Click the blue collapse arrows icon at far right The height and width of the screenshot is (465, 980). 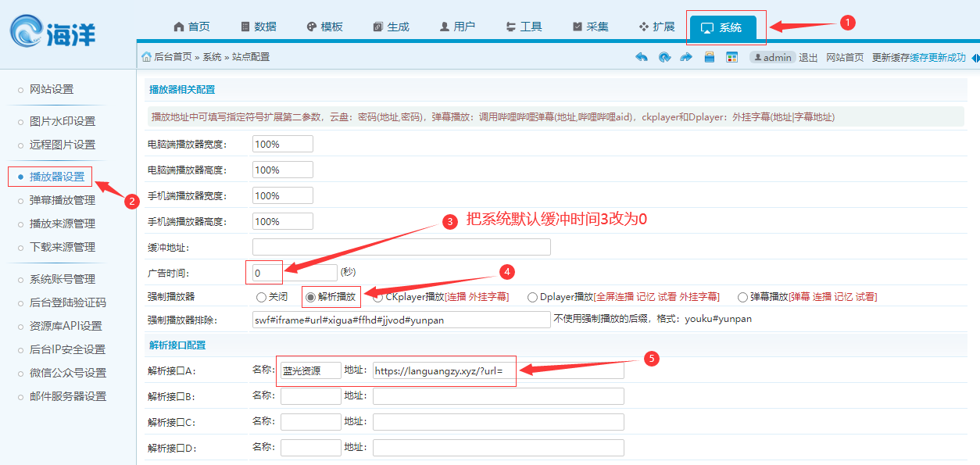click(x=975, y=58)
